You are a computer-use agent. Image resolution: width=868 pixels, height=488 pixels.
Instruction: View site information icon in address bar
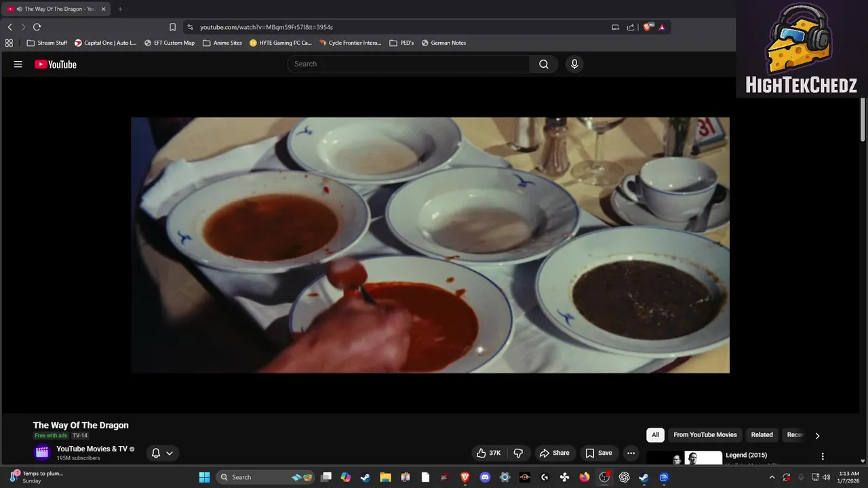190,27
